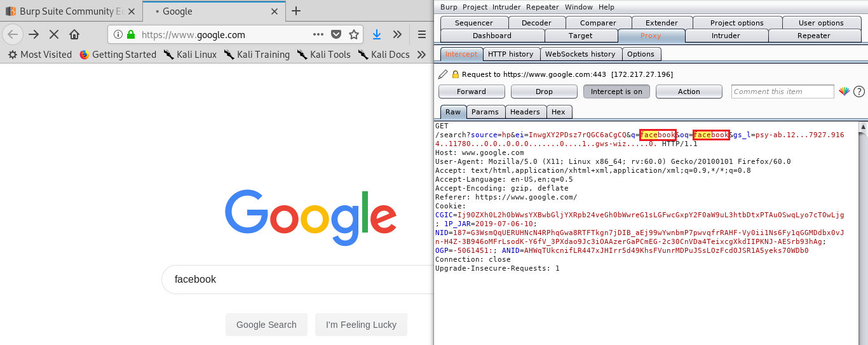Image resolution: width=868 pixels, height=345 pixels.
Task: Open the request highlight color picker
Action: pos(844,91)
